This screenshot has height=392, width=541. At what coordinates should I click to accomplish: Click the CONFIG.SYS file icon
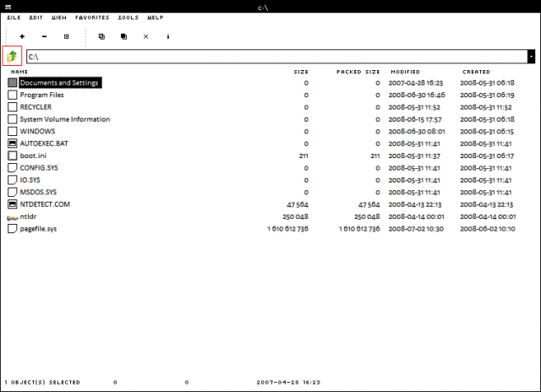click(x=13, y=168)
